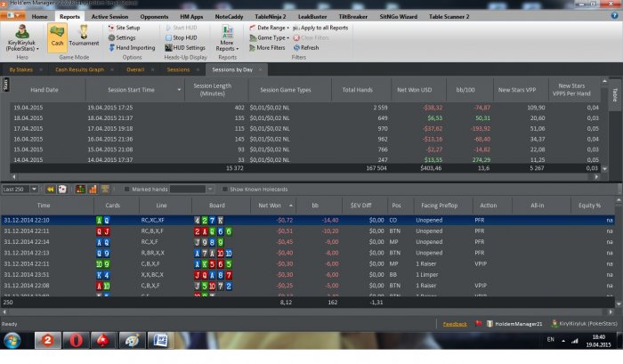Open the Opponents ribbon tab

click(x=154, y=16)
